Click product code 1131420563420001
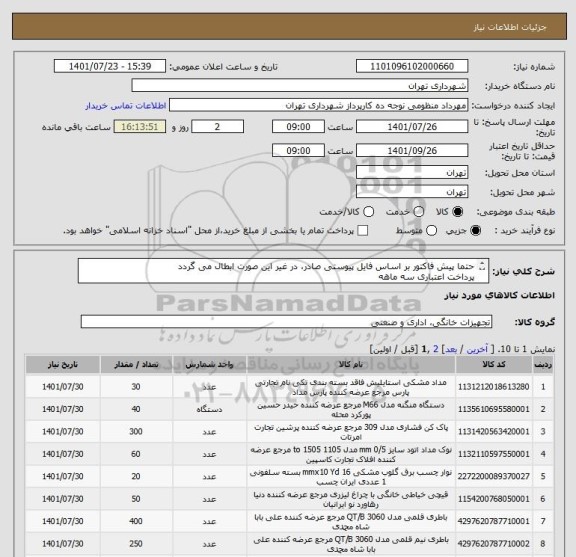Image resolution: width=576 pixels, height=557 pixels. [494, 432]
